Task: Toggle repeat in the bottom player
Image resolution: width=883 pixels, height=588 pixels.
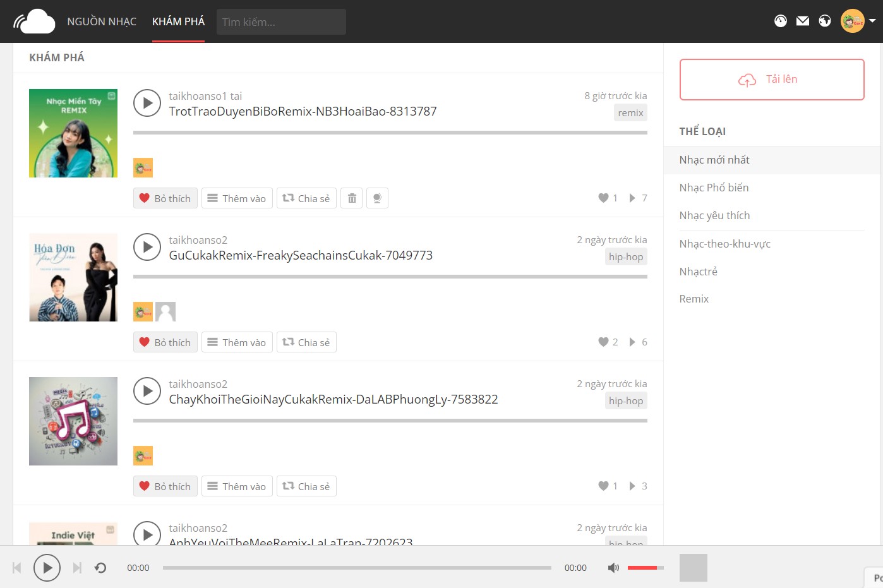Action: 100,568
